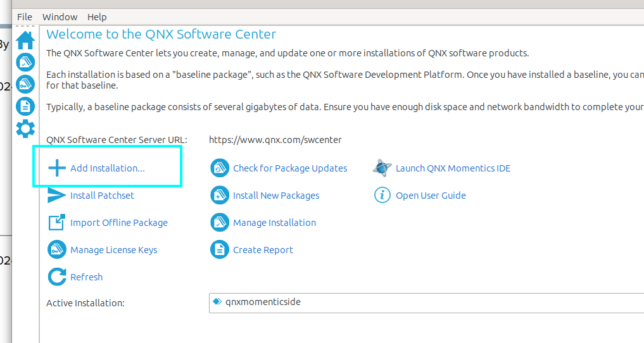Click Import Offline Package link
644x343 pixels.
click(118, 223)
